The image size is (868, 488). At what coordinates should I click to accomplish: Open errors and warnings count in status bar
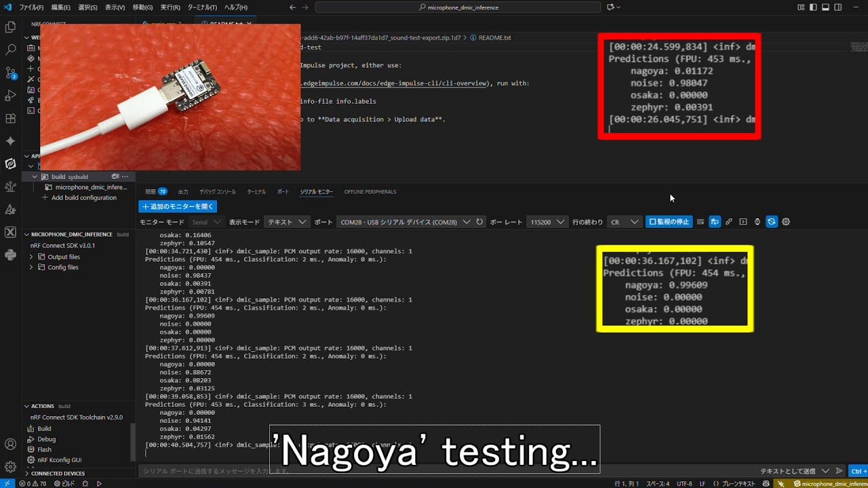pos(33,483)
